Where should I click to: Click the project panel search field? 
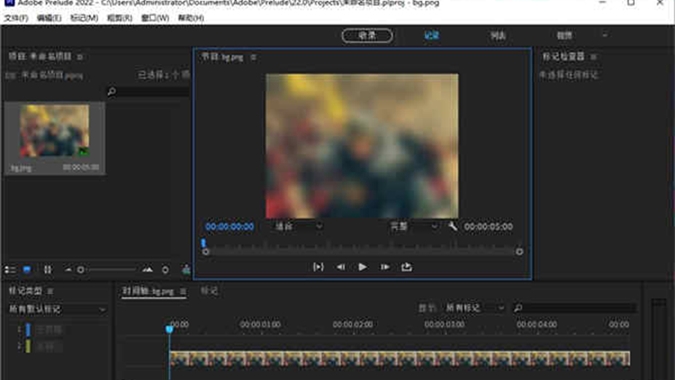[148, 91]
